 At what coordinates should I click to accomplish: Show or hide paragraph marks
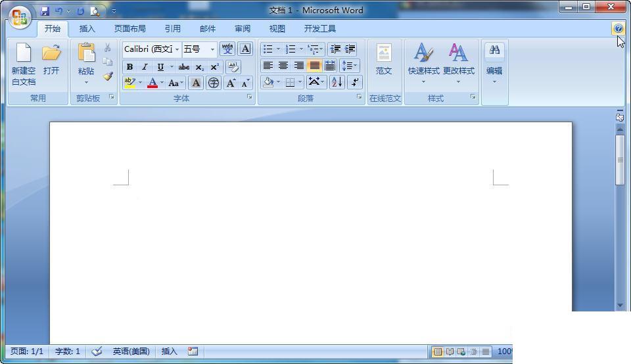354,82
